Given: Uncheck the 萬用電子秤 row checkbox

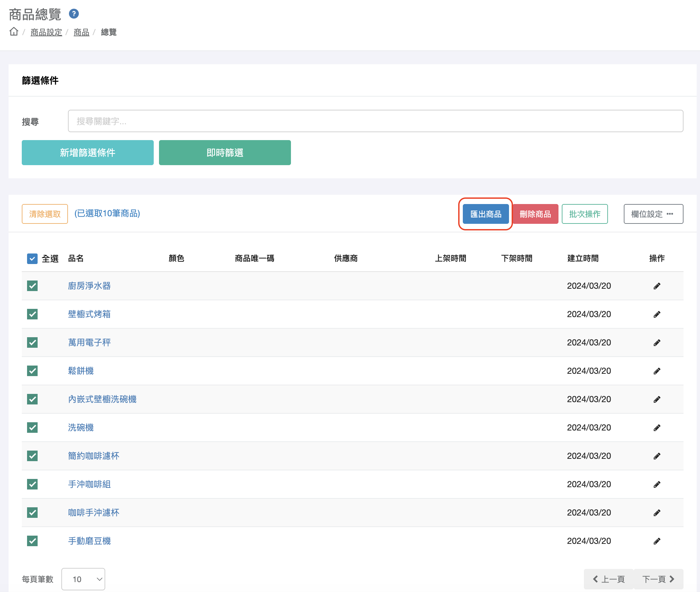Looking at the screenshot, I should 32,343.
